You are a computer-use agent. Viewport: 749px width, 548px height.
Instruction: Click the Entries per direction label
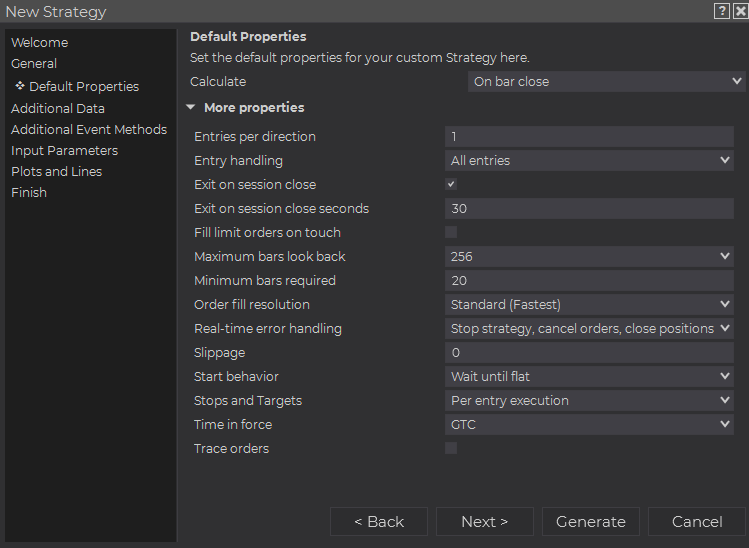point(255,137)
